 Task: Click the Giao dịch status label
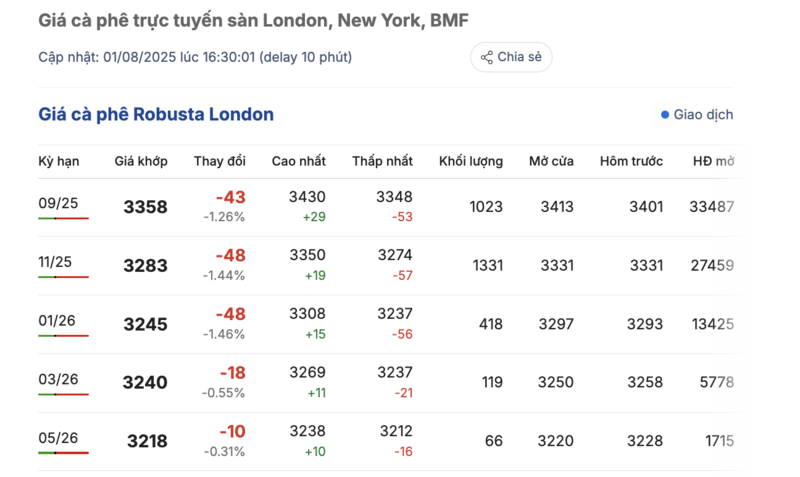pyautogui.click(x=703, y=115)
